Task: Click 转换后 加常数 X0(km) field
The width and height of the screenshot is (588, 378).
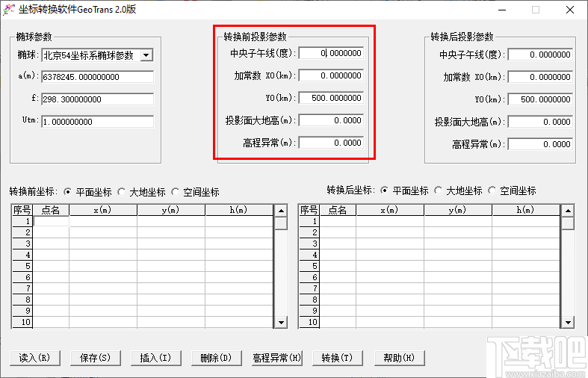Action: [x=540, y=77]
